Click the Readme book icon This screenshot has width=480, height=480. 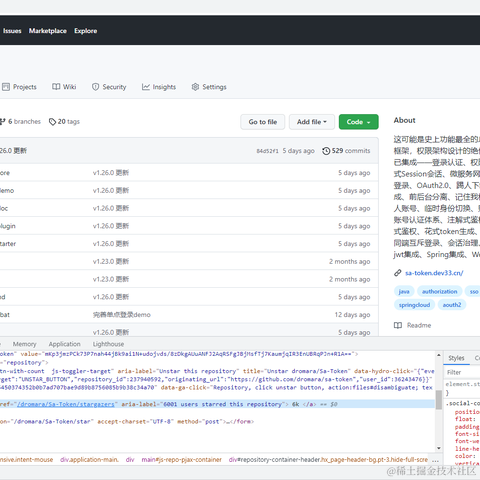[x=398, y=325]
